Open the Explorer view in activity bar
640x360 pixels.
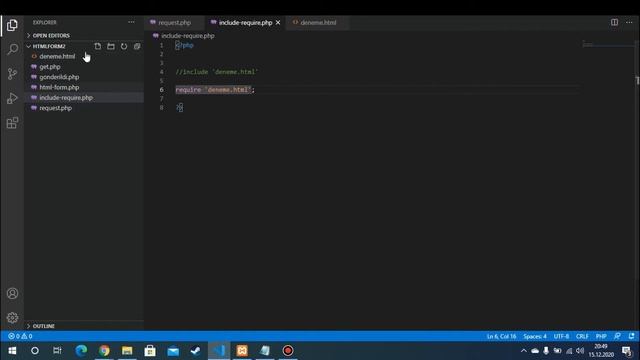(12, 25)
